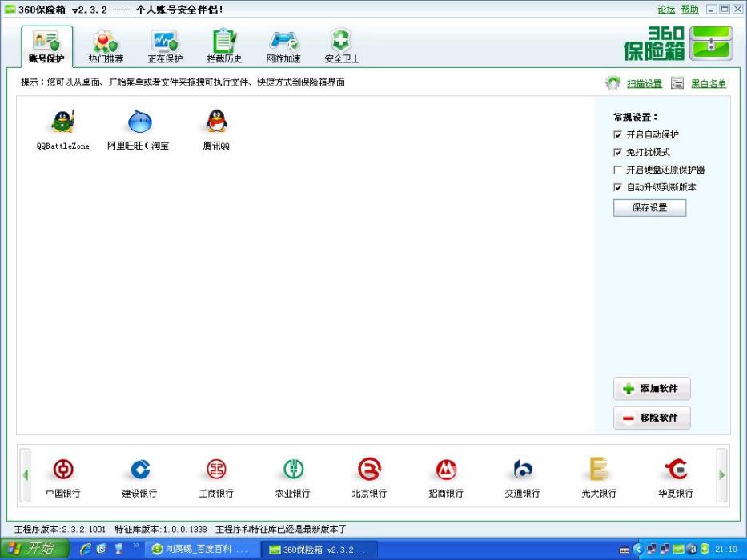Toggle 开启自动保护 checkbox
The height and width of the screenshot is (560, 747).
click(x=618, y=134)
